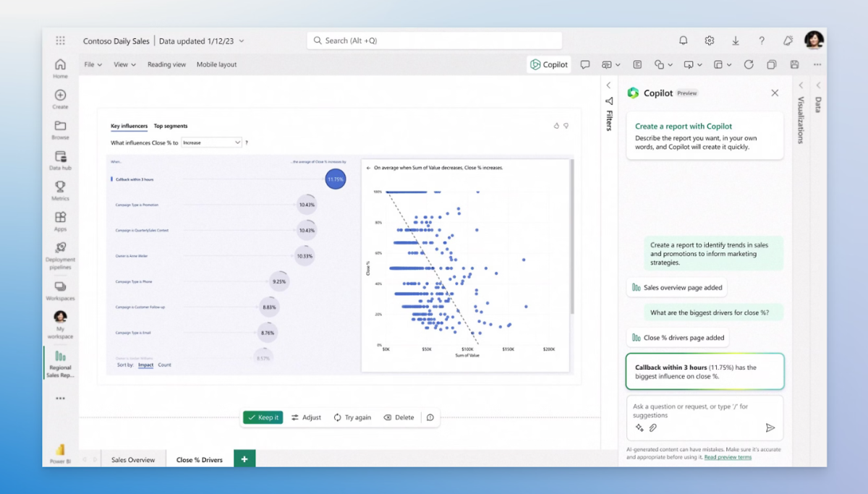Open the notifications bell icon
Viewport: 868px width, 494px height.
point(683,41)
